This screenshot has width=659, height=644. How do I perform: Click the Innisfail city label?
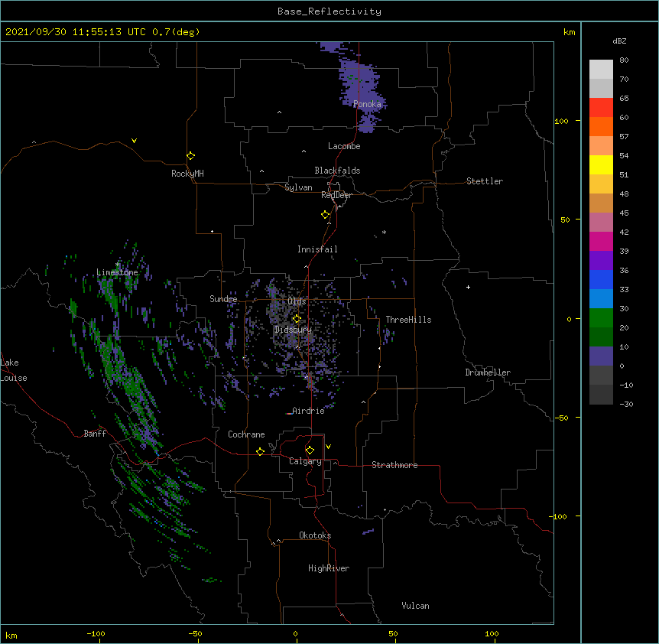coord(317,249)
